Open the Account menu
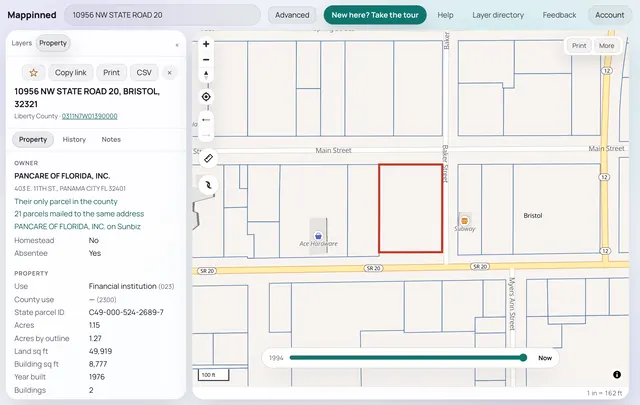 pos(609,15)
